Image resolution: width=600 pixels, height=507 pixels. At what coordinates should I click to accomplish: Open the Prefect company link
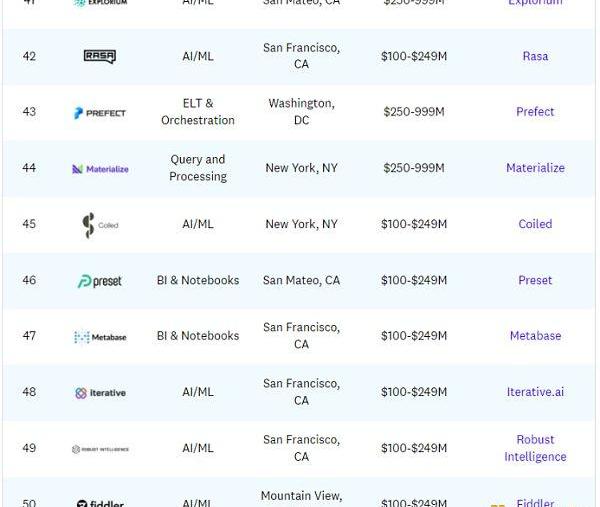(x=535, y=112)
